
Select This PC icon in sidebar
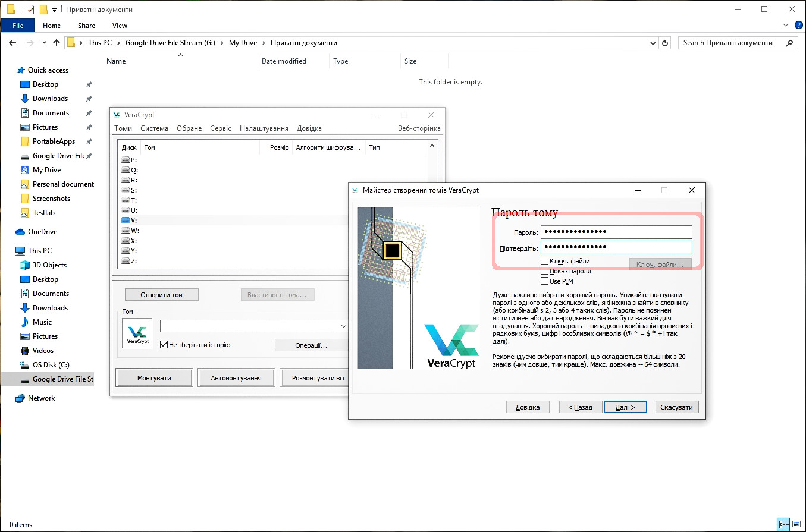[20, 251]
